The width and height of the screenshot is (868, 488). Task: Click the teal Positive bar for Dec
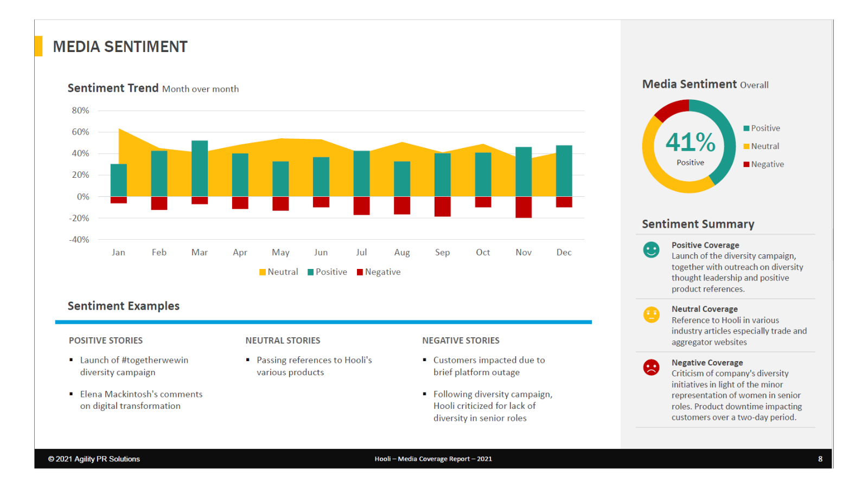(x=564, y=171)
